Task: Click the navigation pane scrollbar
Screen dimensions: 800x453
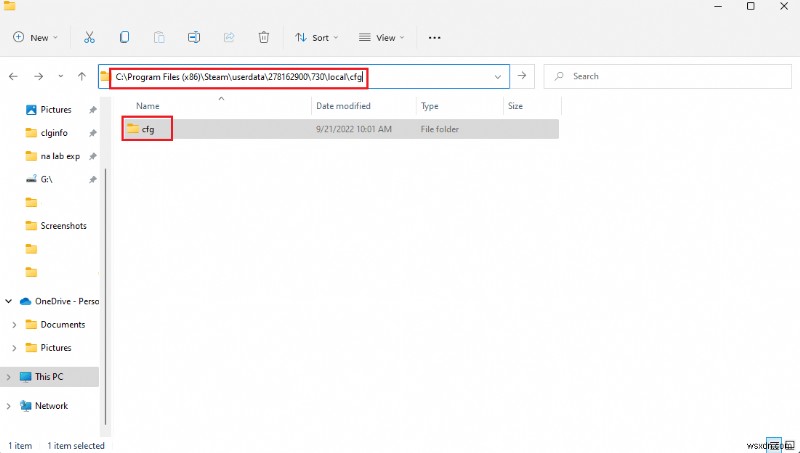Action: (x=106, y=296)
